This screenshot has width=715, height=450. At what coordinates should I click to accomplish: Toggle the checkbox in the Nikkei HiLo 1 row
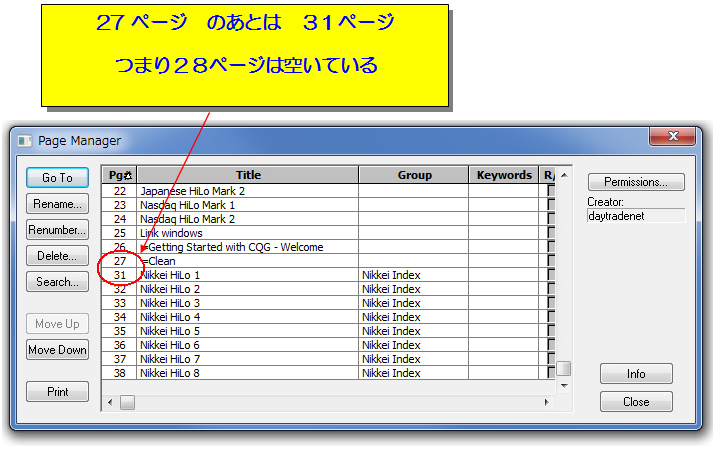click(551, 275)
